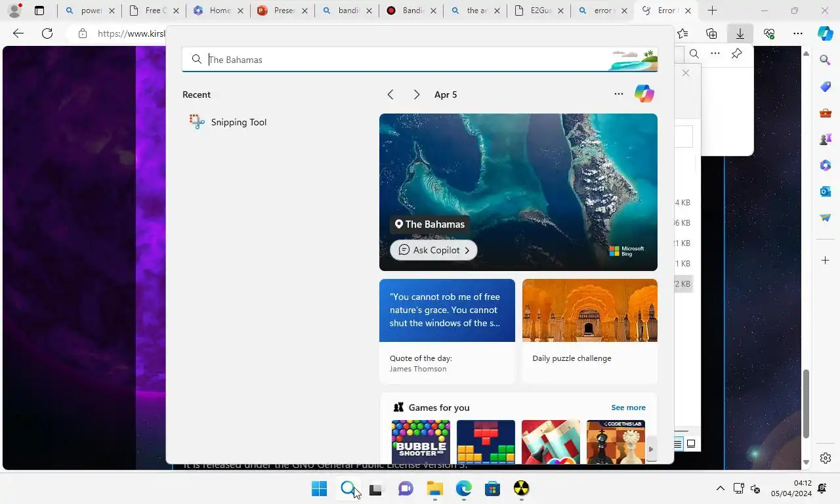This screenshot has height=504, width=840.
Task: Pin the downloads flyout
Action: click(736, 54)
